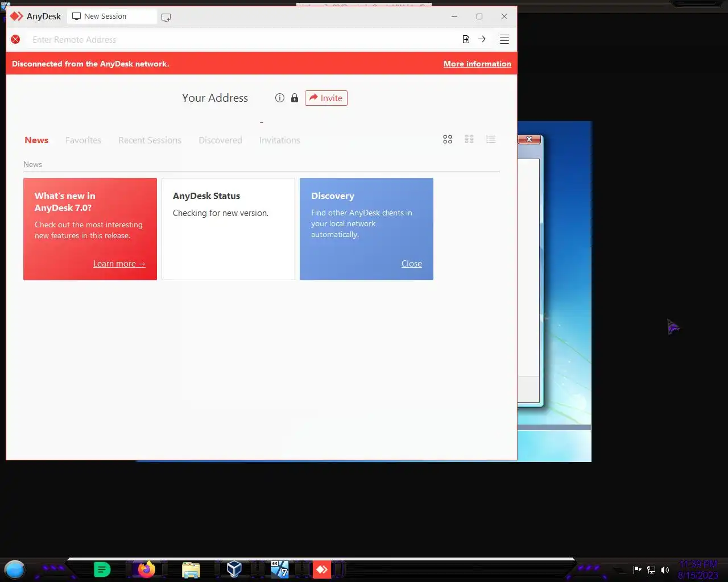The height and width of the screenshot is (582, 728).
Task: Click the 'Checking for new version.' text
Action: coord(221,213)
